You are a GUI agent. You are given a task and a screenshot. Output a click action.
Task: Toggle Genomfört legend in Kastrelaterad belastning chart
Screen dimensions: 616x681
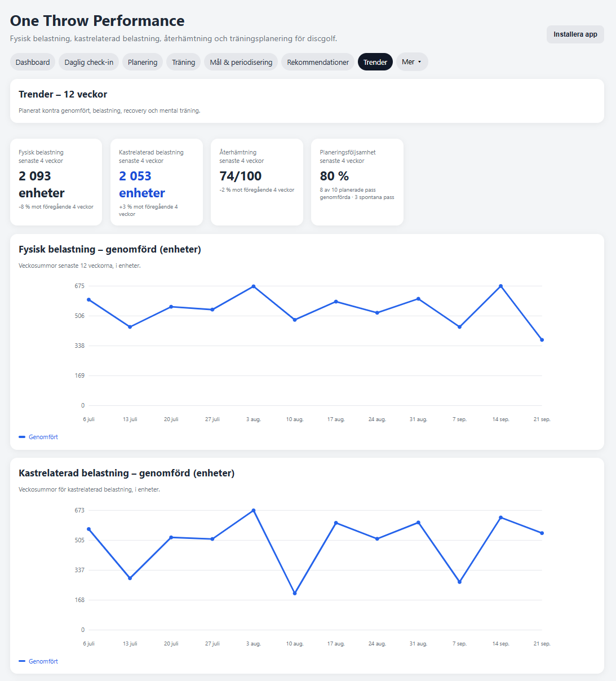[38, 661]
